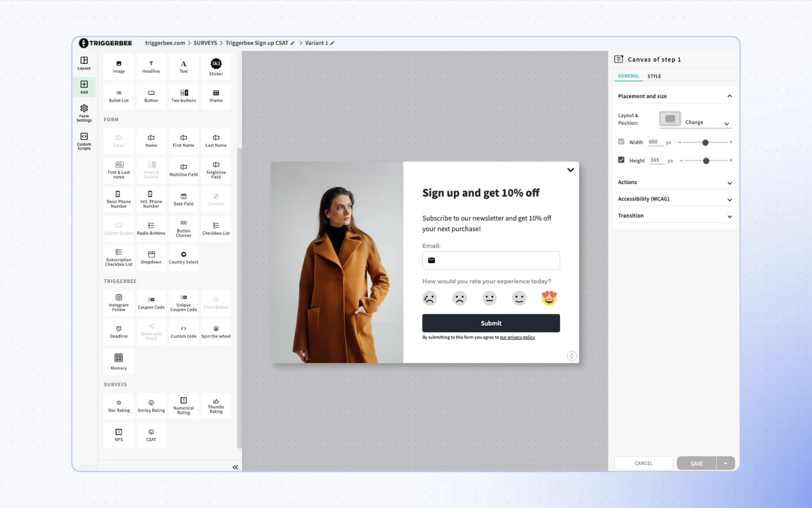Add a First Name field
812x508 pixels.
[x=184, y=141]
